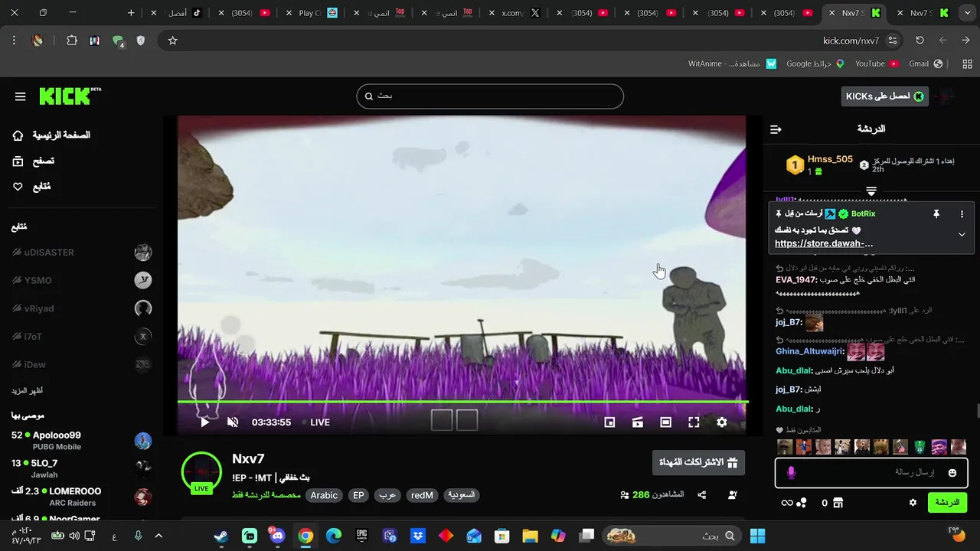Image resolution: width=980 pixels, height=551 pixels.
Task: Click the channel points dots icon
Action: coord(802,503)
